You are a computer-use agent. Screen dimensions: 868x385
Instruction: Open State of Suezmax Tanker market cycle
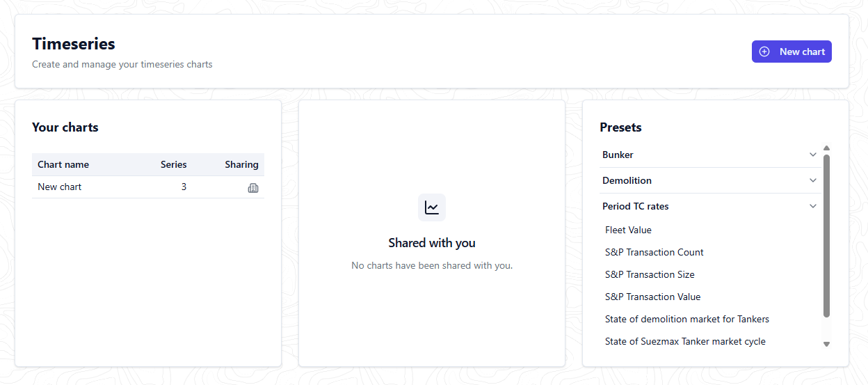[x=685, y=341]
